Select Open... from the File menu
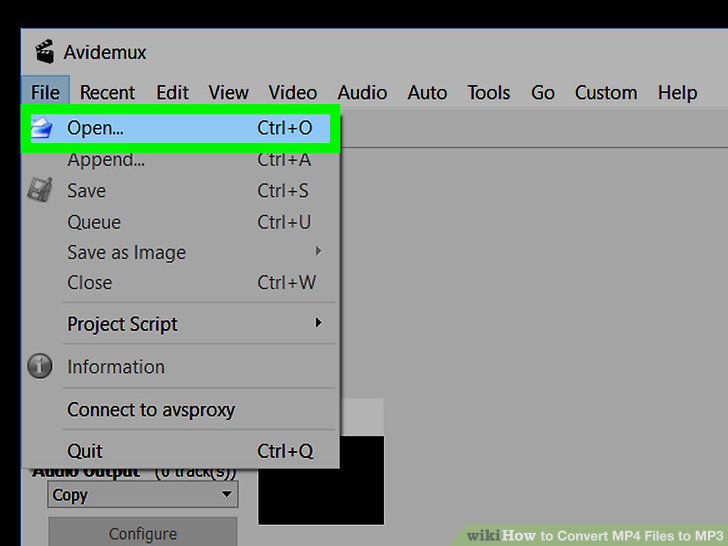This screenshot has width=728, height=546. [96, 129]
